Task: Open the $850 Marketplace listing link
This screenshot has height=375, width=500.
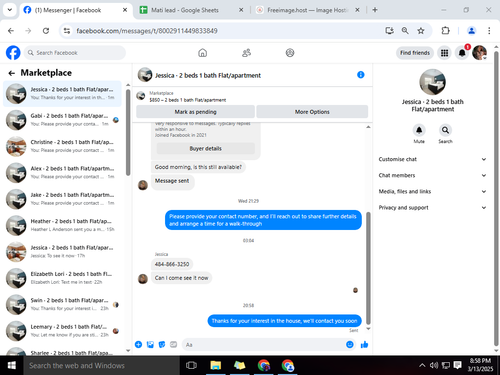Action: pyautogui.click(x=188, y=100)
